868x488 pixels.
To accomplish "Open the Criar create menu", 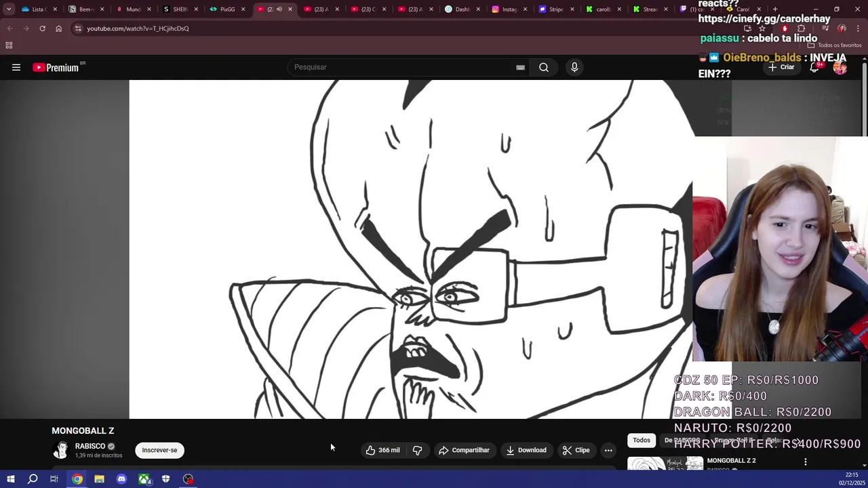I will point(781,67).
